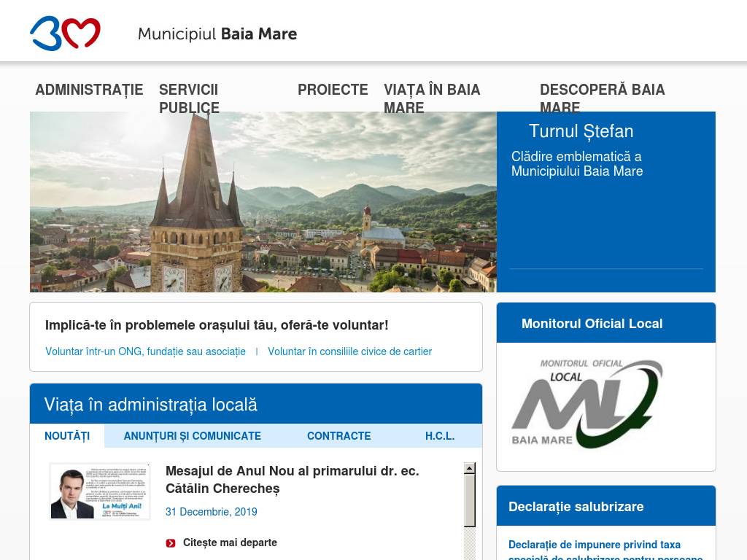The image size is (747, 560).
Task: Switch to the Contracte tab
Action: 338,436
